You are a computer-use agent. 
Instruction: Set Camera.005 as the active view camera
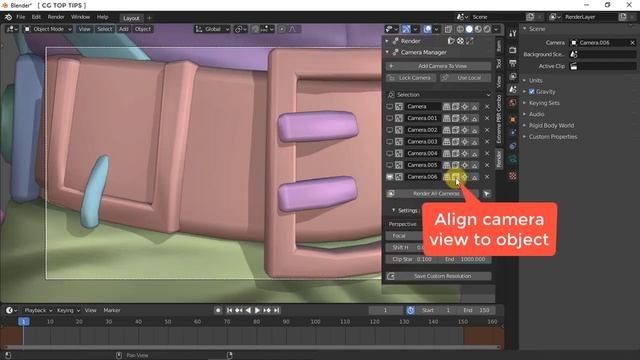(390, 165)
